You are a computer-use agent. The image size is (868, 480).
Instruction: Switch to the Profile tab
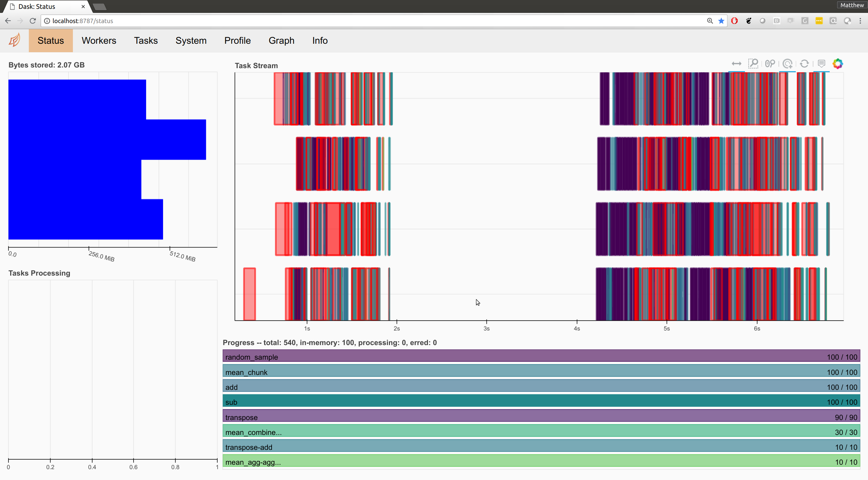coord(237,41)
